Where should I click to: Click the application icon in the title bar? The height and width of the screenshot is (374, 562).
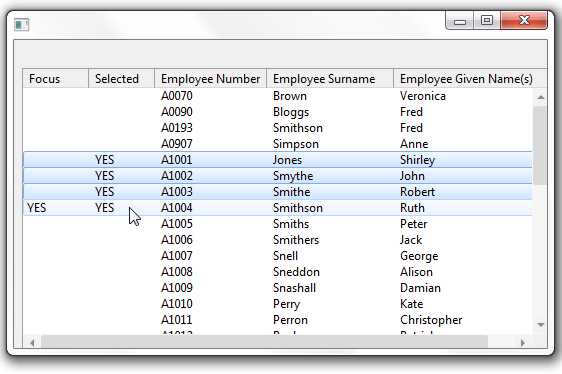(x=22, y=25)
